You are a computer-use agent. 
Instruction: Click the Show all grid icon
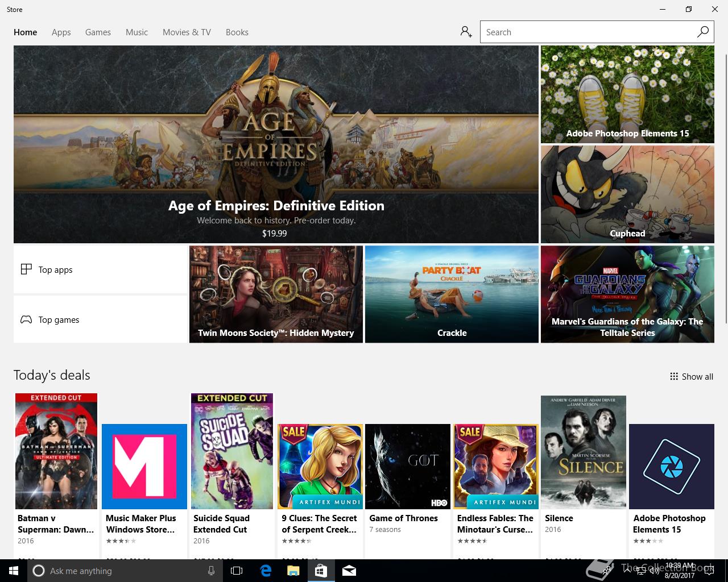pyautogui.click(x=674, y=376)
